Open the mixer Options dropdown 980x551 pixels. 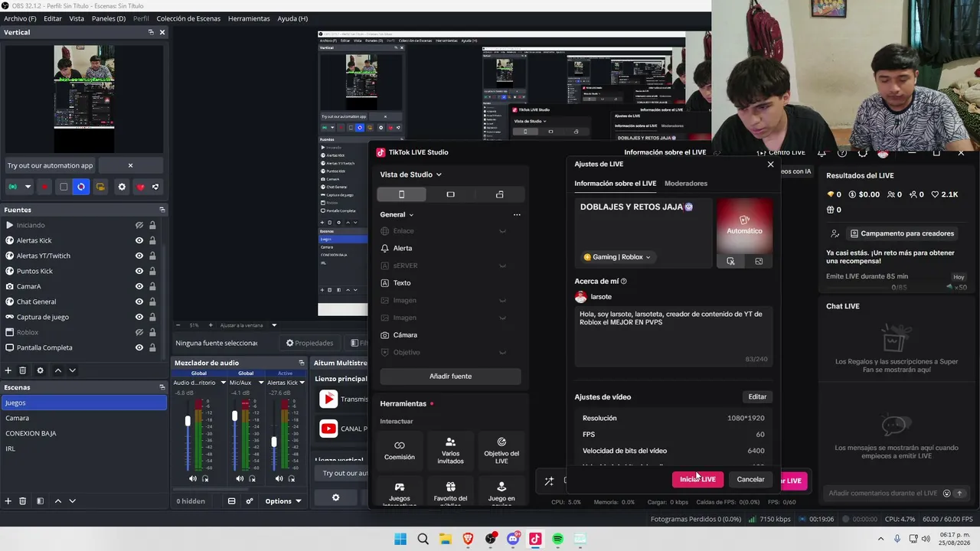[283, 501]
